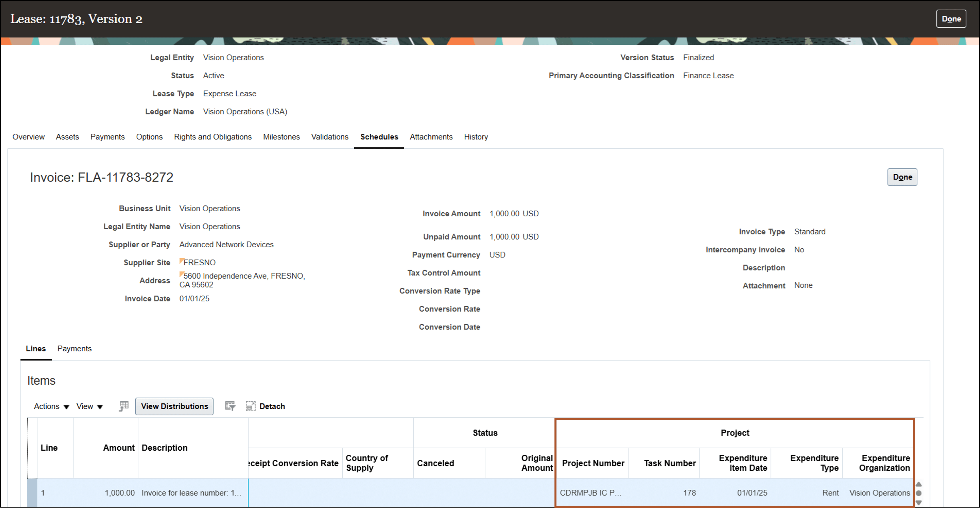This screenshot has width=980, height=508.
Task: Switch to the Payments tab under the invoice
Action: pos(74,348)
